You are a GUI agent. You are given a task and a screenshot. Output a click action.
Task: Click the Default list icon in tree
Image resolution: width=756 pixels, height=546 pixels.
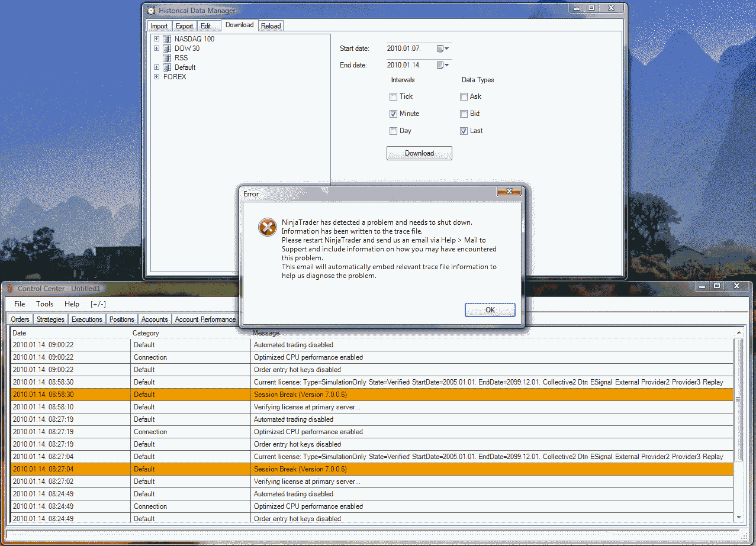(167, 67)
